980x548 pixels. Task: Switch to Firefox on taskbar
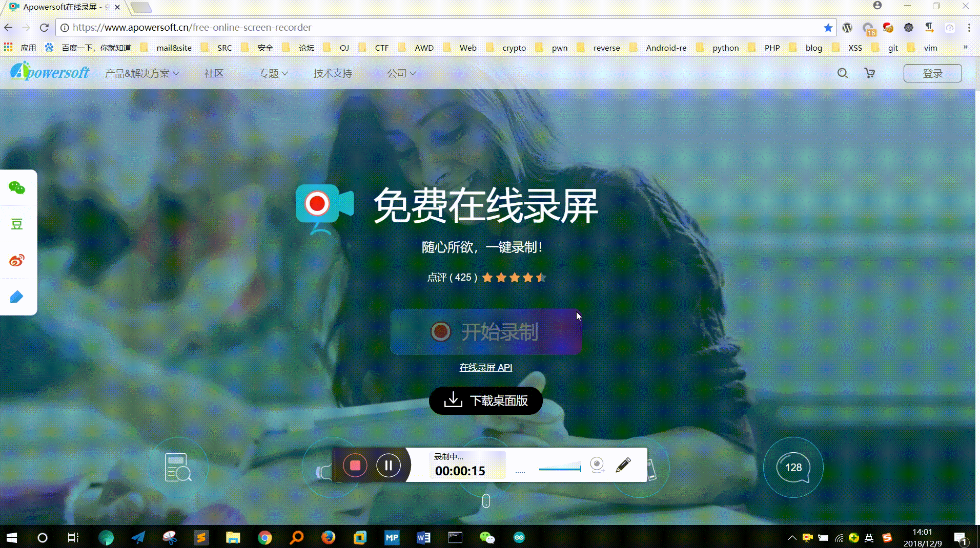click(328, 537)
